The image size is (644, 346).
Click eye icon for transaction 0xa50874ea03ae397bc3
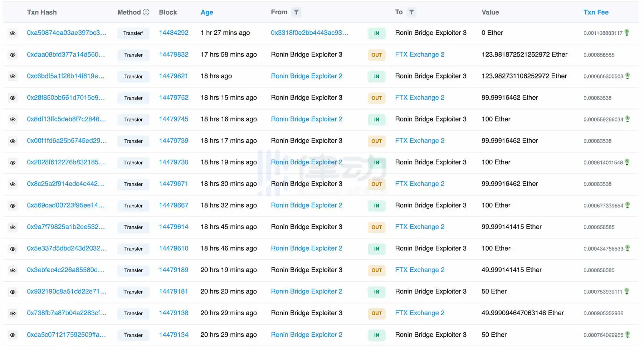13,33
